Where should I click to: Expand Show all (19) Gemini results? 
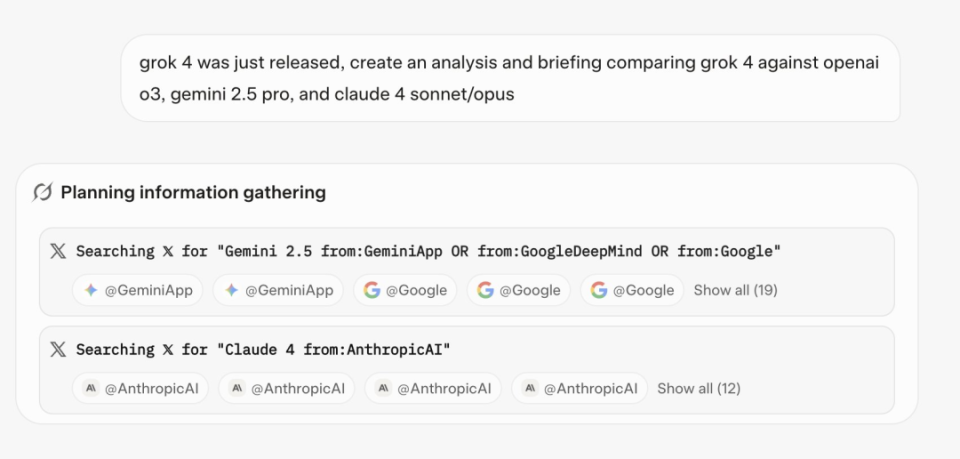pos(735,290)
